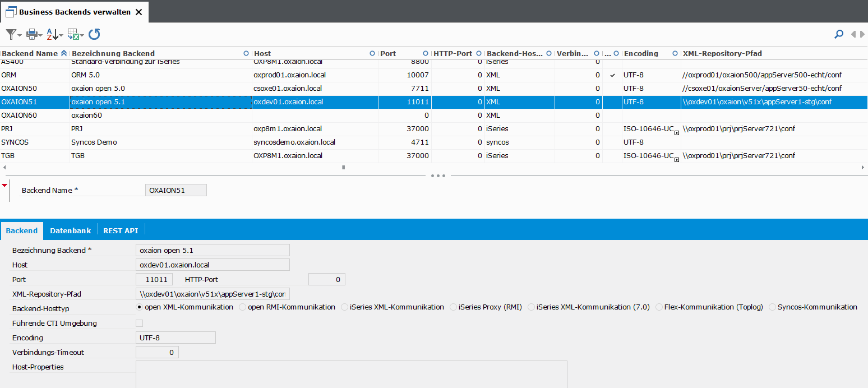
Task: Sort by Host column header
Action: (262, 53)
